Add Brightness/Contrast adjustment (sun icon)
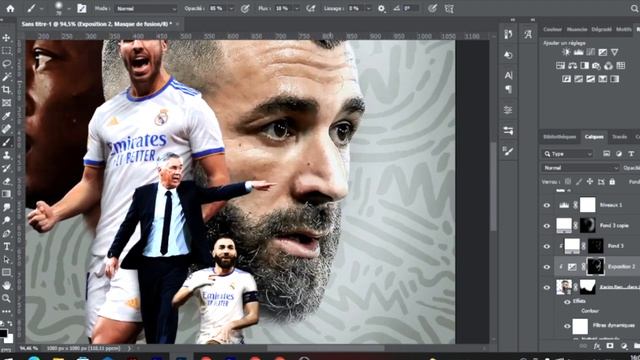Image resolution: width=640 pixels, height=360 pixels. [566, 52]
